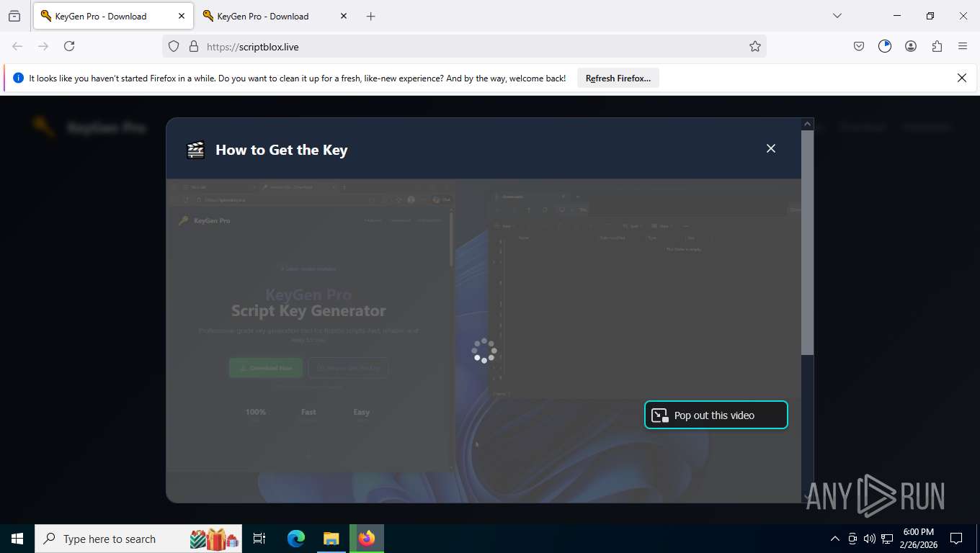Click the meet now camera tray icon

click(852, 539)
